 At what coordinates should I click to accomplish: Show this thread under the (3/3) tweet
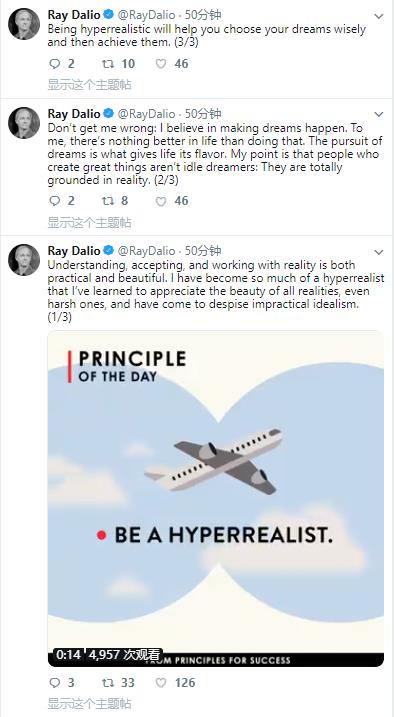(x=90, y=85)
